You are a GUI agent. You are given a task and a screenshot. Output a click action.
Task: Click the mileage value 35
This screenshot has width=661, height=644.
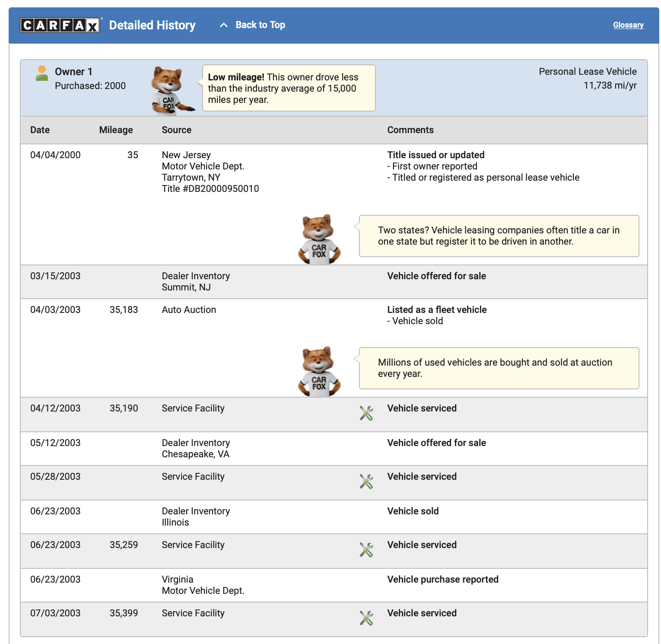(x=133, y=155)
